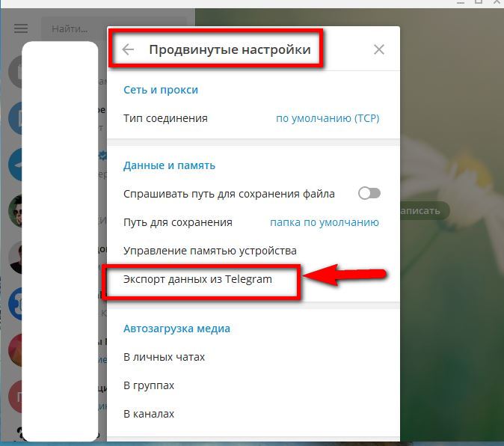Close the advanced settings dialog

pyautogui.click(x=379, y=49)
